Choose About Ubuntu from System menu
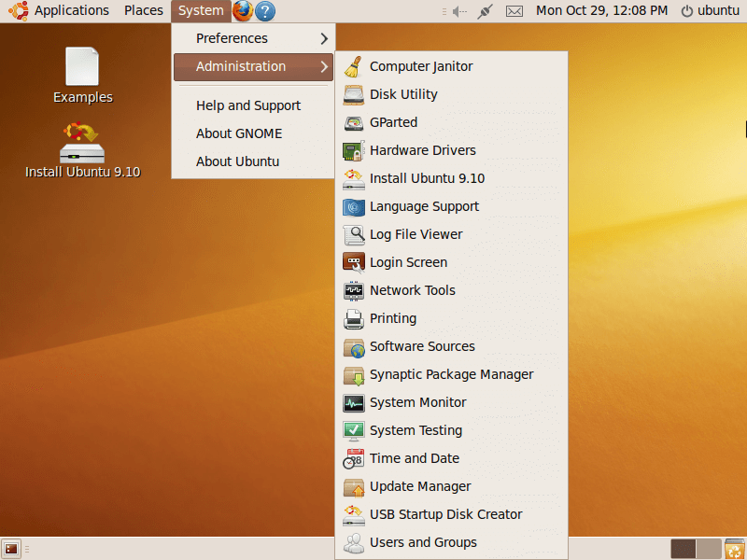Viewport: 747px width, 560px height. pyautogui.click(x=253, y=161)
